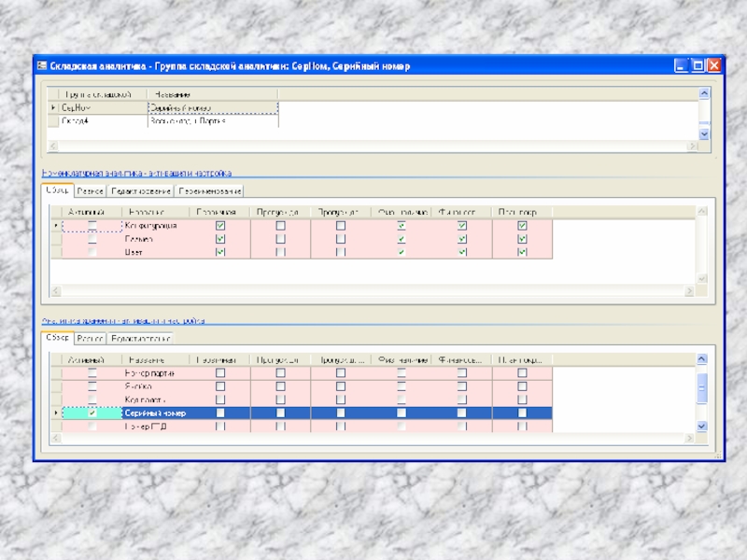Untick the Active checkbox for Серийный номер
Image resolution: width=747 pixels, height=560 pixels.
point(92,413)
